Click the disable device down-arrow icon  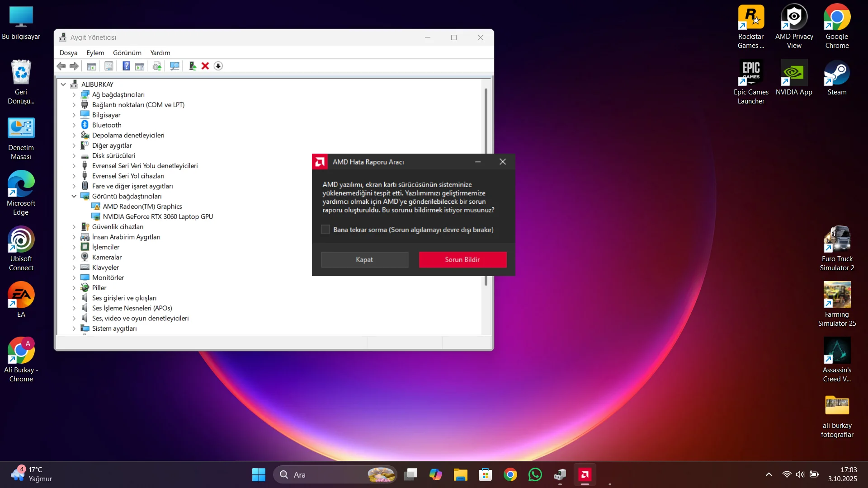[x=218, y=66]
